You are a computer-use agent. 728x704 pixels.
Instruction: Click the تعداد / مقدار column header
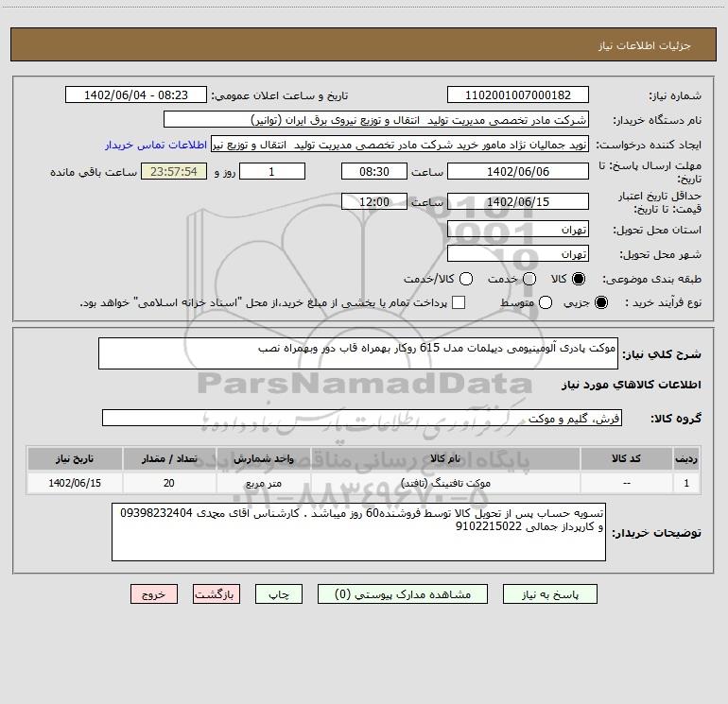(169, 458)
